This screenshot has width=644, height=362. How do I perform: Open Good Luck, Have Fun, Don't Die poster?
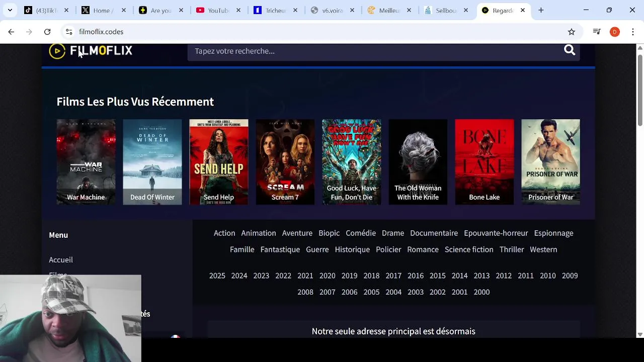(352, 162)
